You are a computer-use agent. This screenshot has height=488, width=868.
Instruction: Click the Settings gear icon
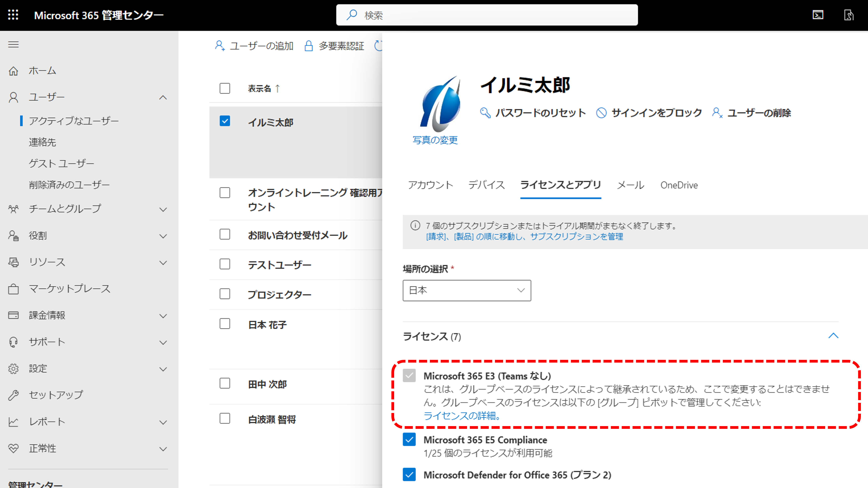point(13,369)
